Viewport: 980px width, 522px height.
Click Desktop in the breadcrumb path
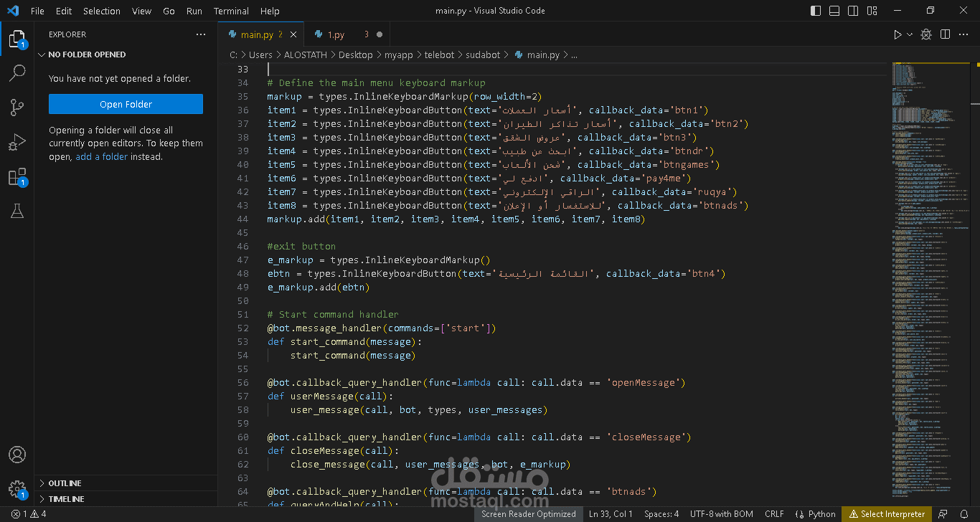pyautogui.click(x=356, y=54)
